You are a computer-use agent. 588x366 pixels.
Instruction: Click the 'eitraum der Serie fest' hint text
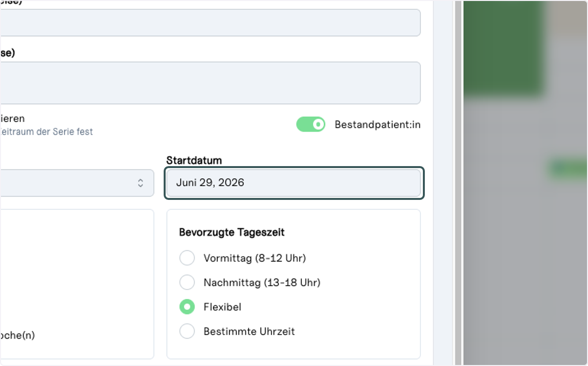point(47,132)
